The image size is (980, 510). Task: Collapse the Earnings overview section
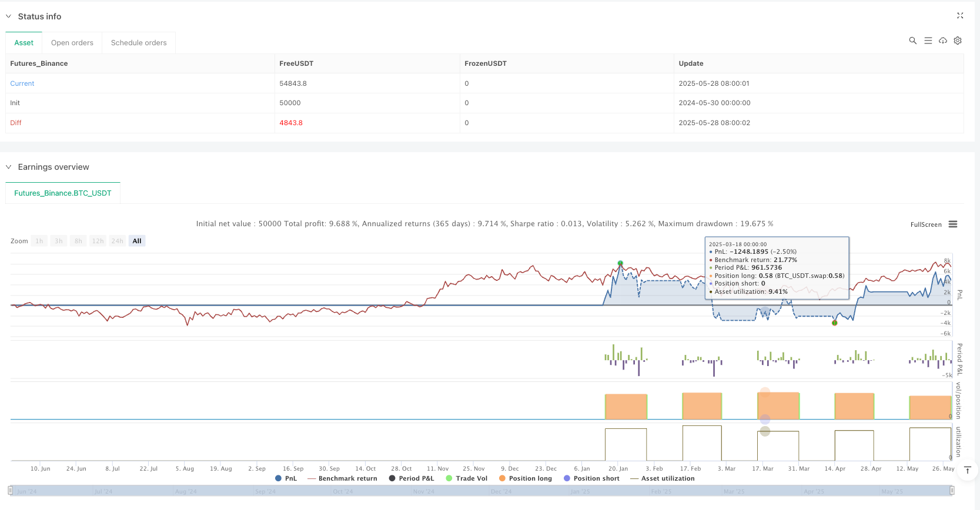[x=9, y=167]
